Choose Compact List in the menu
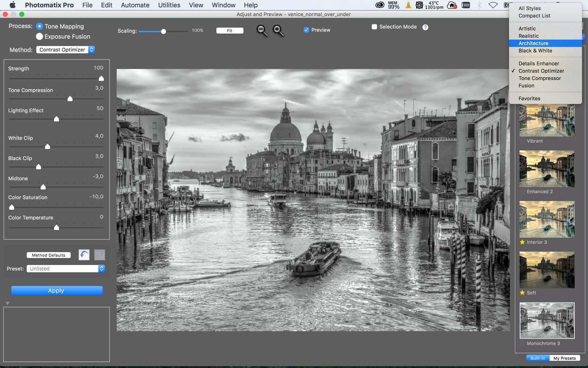 tap(545, 16)
